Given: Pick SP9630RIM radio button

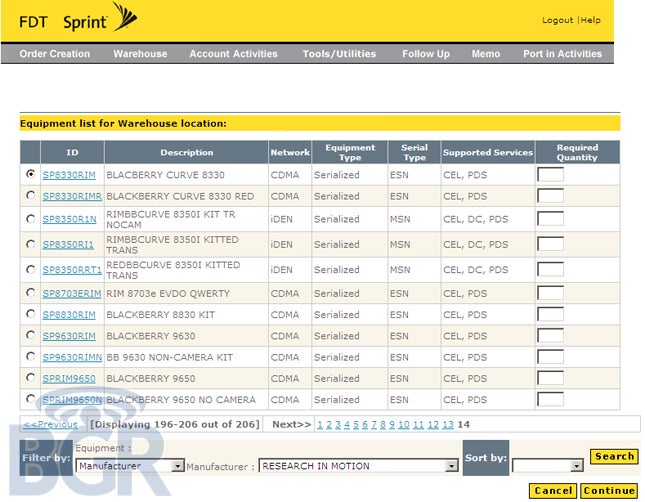Looking at the screenshot, I should [x=30, y=335].
